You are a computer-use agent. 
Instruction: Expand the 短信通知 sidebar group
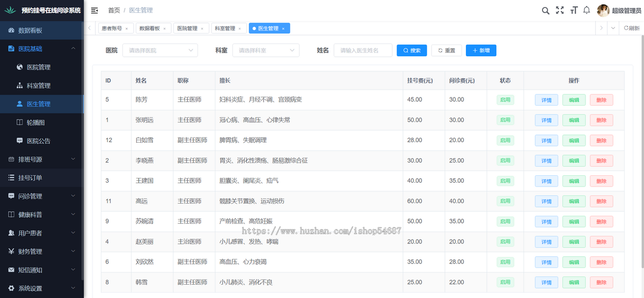coord(42,270)
